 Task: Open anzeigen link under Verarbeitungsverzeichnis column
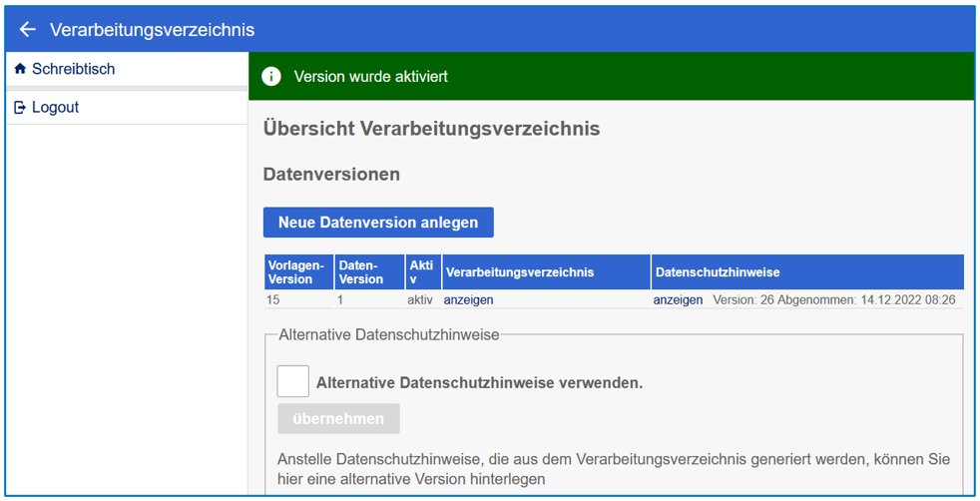(x=468, y=299)
